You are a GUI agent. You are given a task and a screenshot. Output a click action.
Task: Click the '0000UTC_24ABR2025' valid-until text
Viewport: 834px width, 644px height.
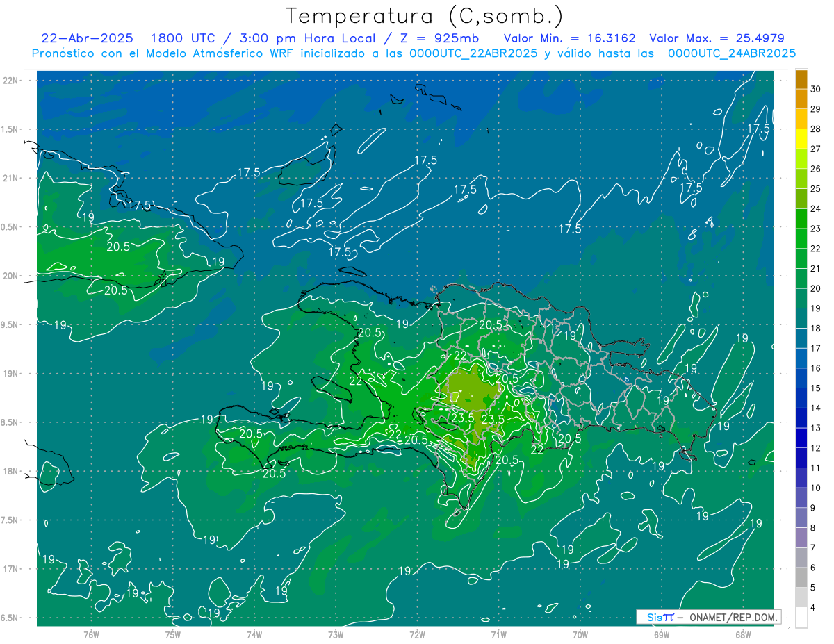731,53
